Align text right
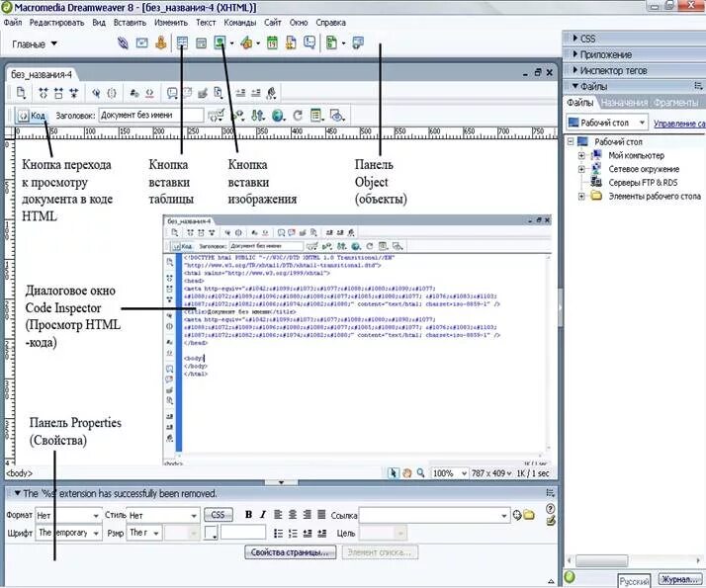Screen dimensions: 706x588 [308, 514]
